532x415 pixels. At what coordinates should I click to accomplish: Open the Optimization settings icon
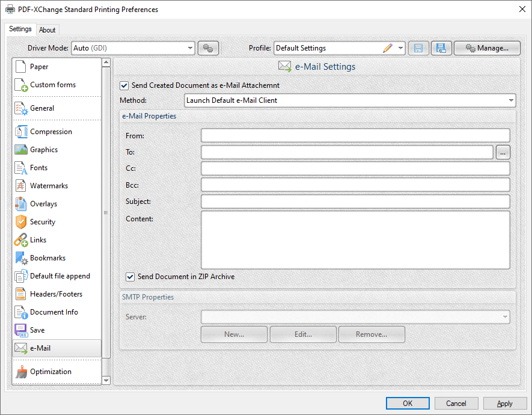point(21,372)
